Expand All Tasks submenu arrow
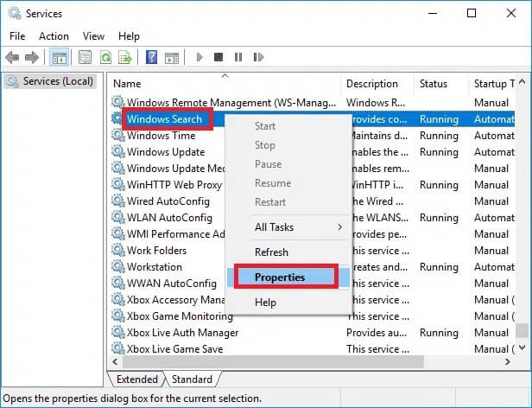 (x=340, y=227)
